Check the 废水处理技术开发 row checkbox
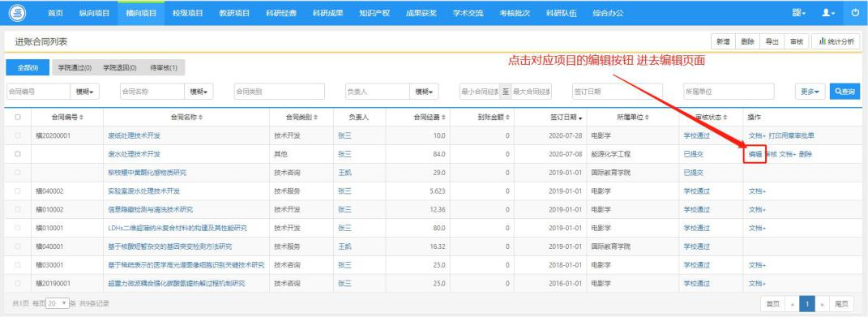This screenshot has height=317, width=868. (x=18, y=154)
